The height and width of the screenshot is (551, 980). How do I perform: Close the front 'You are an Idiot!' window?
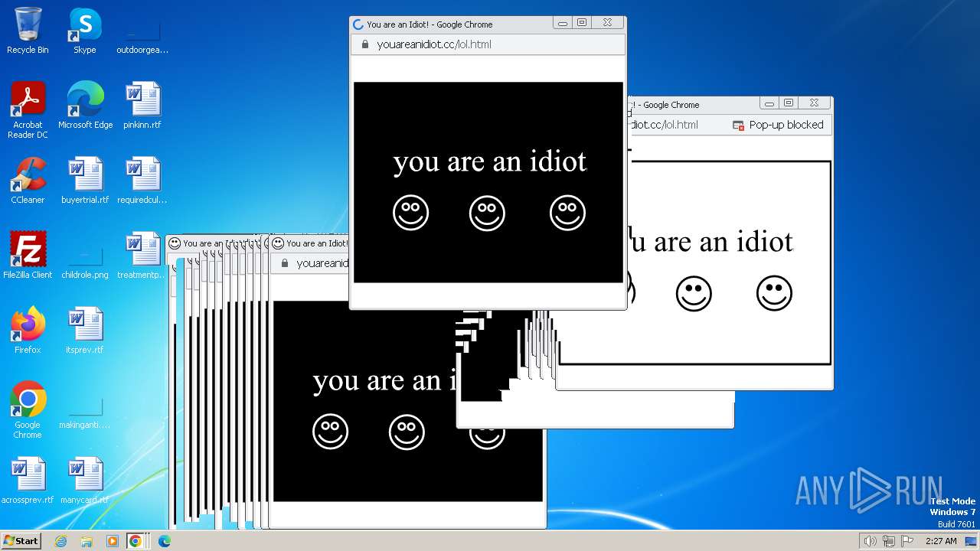(607, 24)
